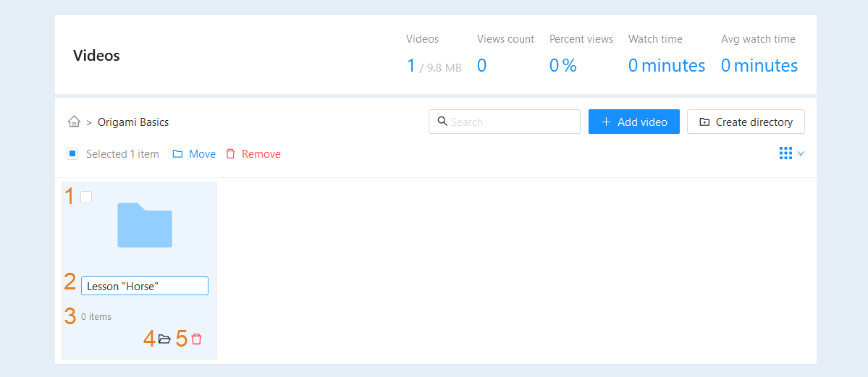Click the Avg watch time value 0 minutes

tap(759, 66)
